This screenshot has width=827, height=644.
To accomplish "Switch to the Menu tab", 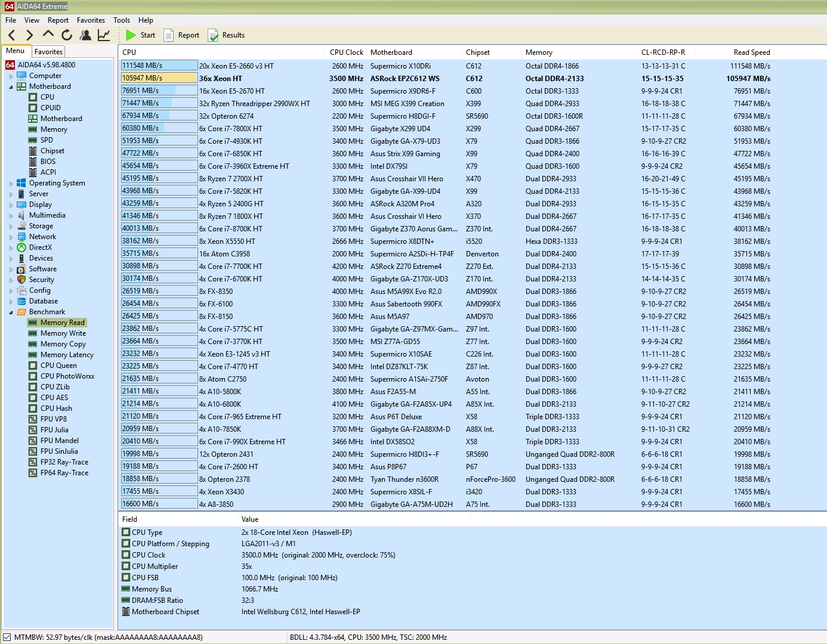I will (x=16, y=51).
